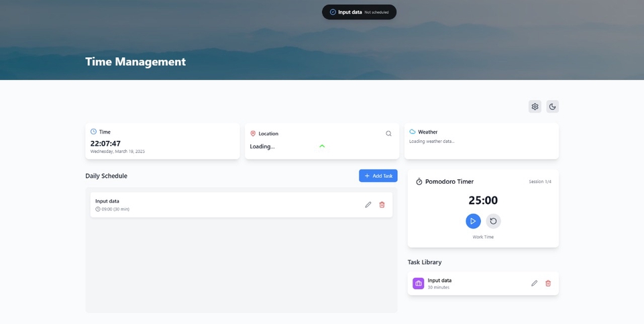Click the Wednesday, March 19, 2025 date

pos(117,152)
